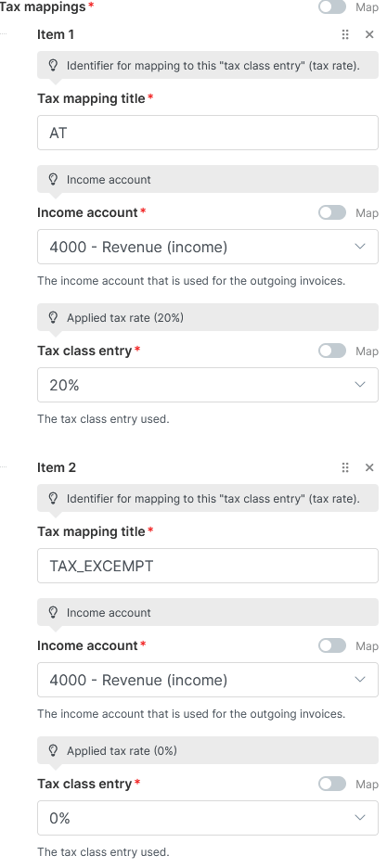This screenshot has width=387, height=868.
Task: Open the 0% Tax class entry dropdown
Action: click(x=208, y=818)
